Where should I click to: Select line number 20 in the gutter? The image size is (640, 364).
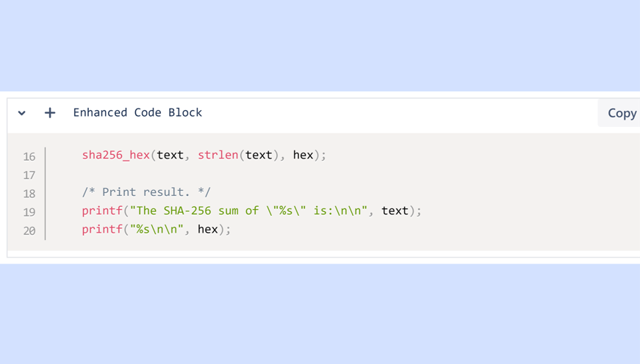coord(29,230)
